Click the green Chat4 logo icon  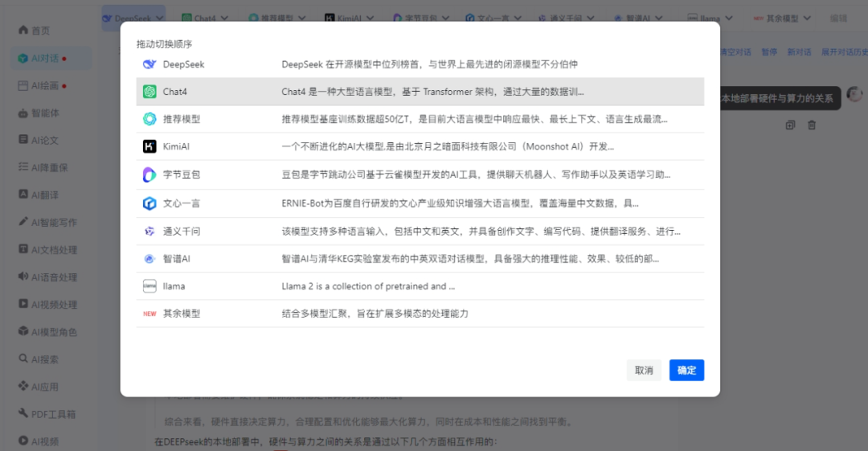149,92
